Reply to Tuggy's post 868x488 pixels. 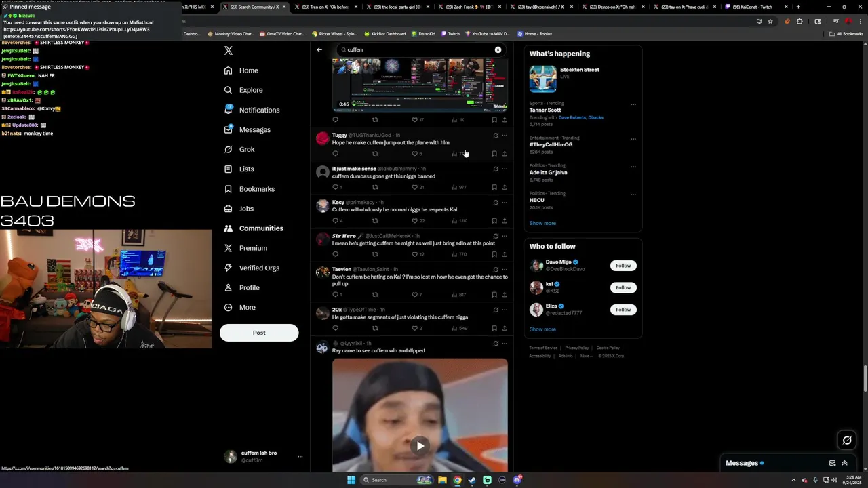pos(335,154)
